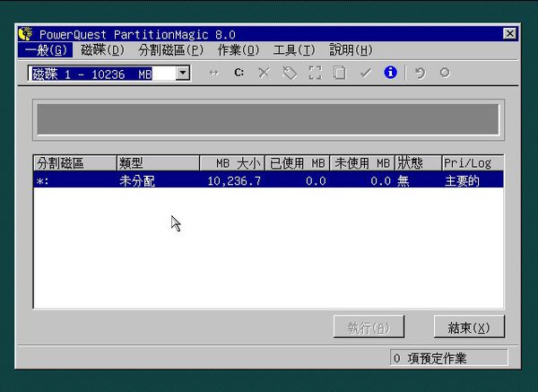The image size is (538, 392).
Task: Open the 說明(H) menu
Action: coord(351,50)
